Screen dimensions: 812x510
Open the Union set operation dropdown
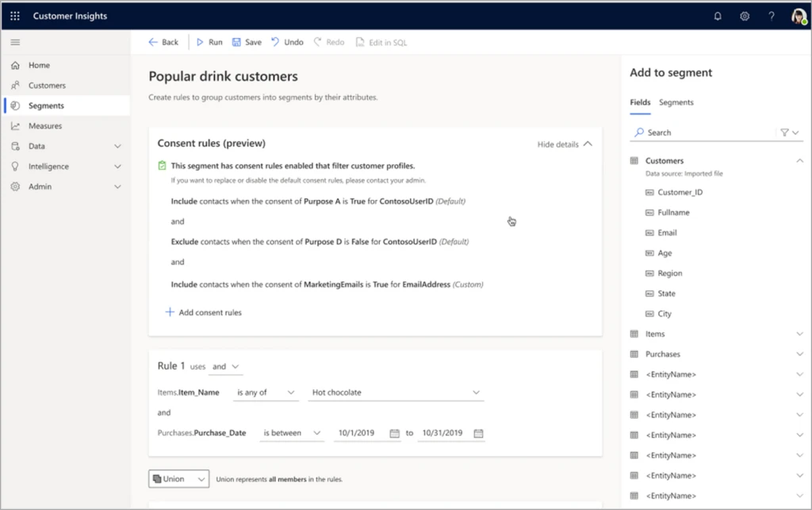pos(178,479)
